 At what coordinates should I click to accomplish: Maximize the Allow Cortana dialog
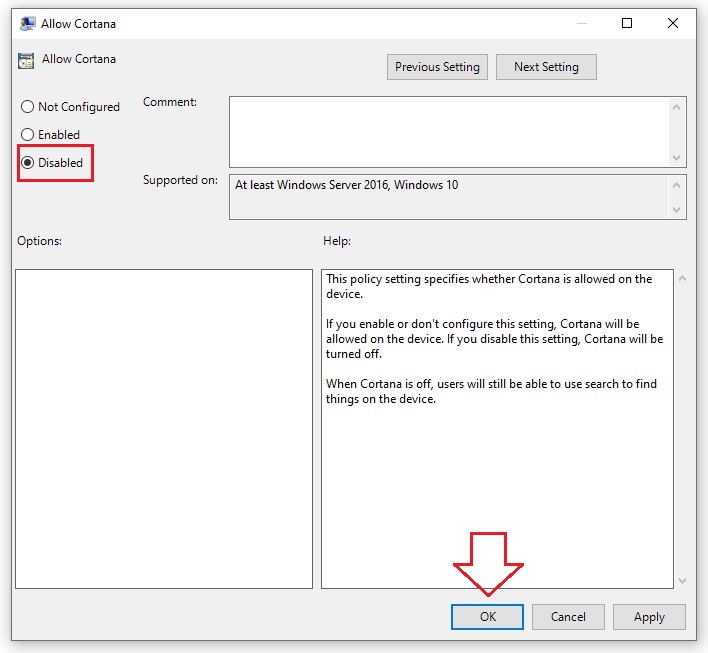627,23
